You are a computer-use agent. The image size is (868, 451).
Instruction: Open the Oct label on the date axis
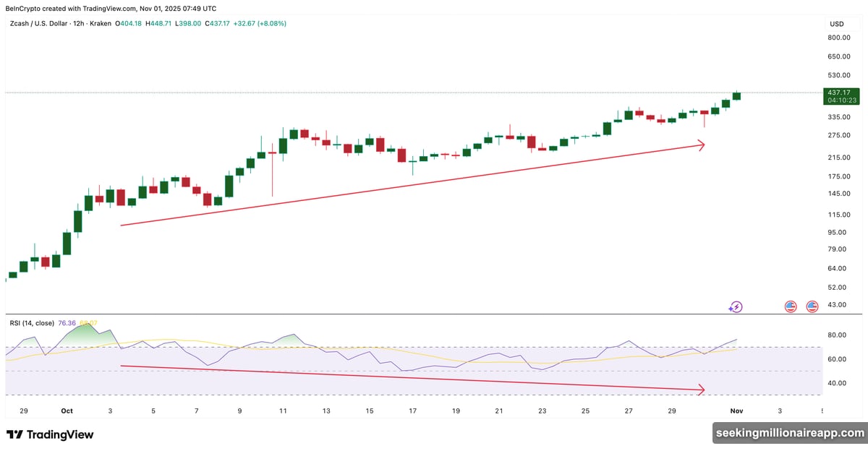[x=66, y=410]
